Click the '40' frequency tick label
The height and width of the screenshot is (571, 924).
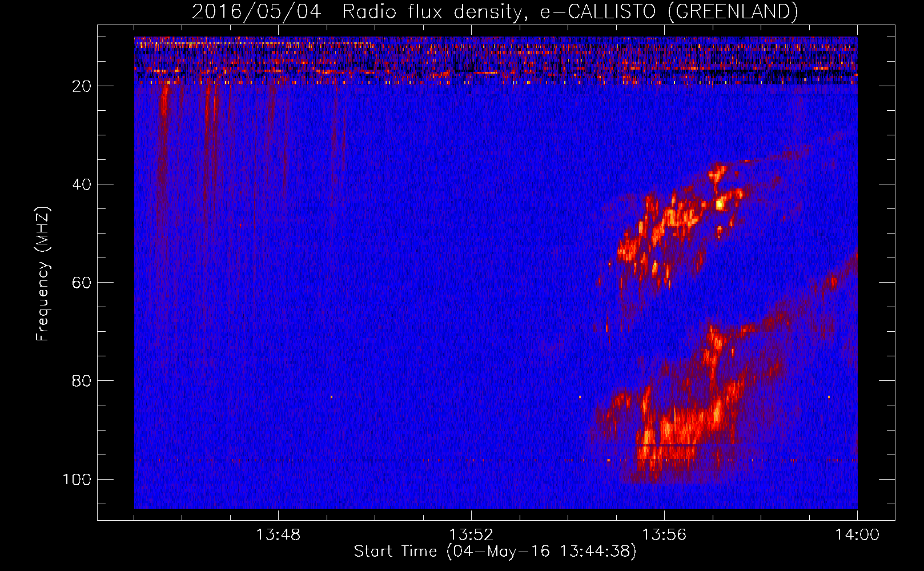pos(82,184)
